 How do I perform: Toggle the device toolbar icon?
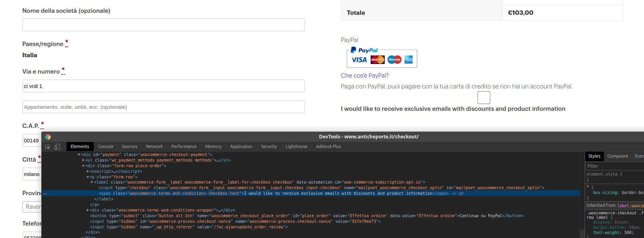tap(57, 147)
